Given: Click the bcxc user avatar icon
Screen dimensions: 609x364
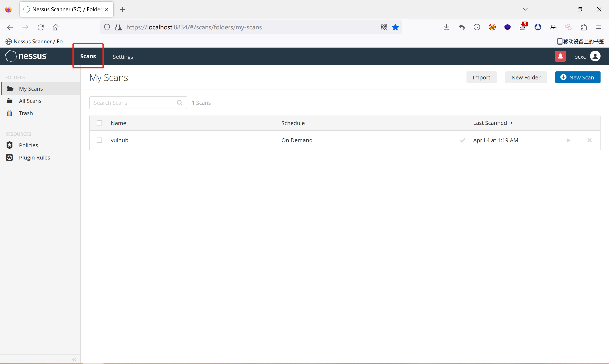Looking at the screenshot, I should (x=595, y=56).
